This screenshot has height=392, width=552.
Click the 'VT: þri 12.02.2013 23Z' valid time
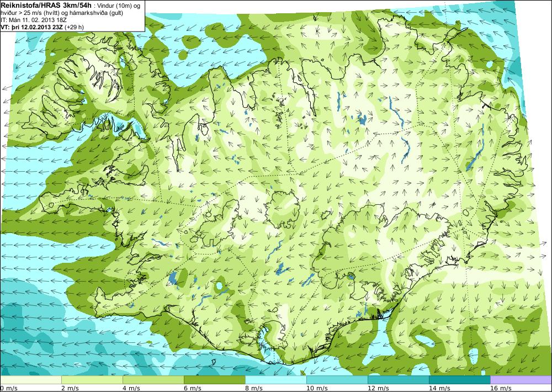[31, 27]
